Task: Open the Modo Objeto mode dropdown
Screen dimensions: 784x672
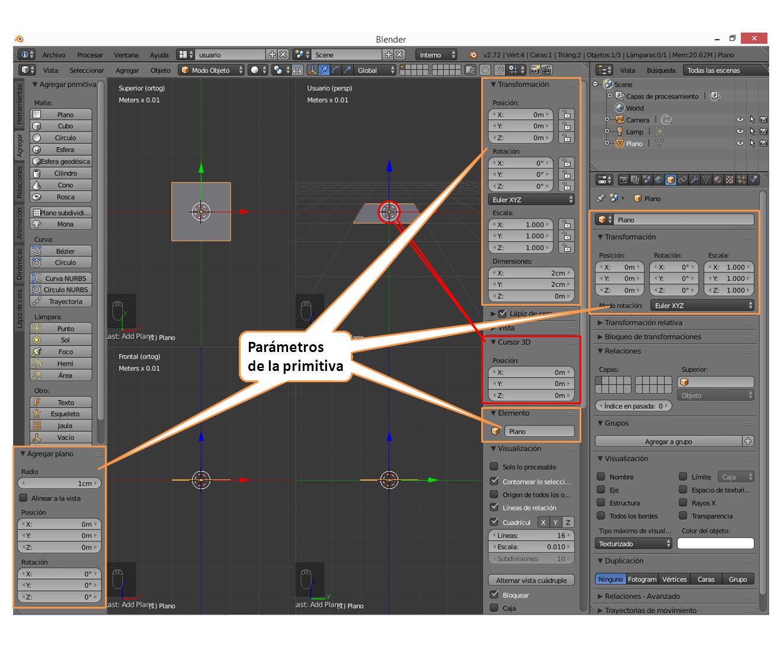Action: (x=212, y=70)
